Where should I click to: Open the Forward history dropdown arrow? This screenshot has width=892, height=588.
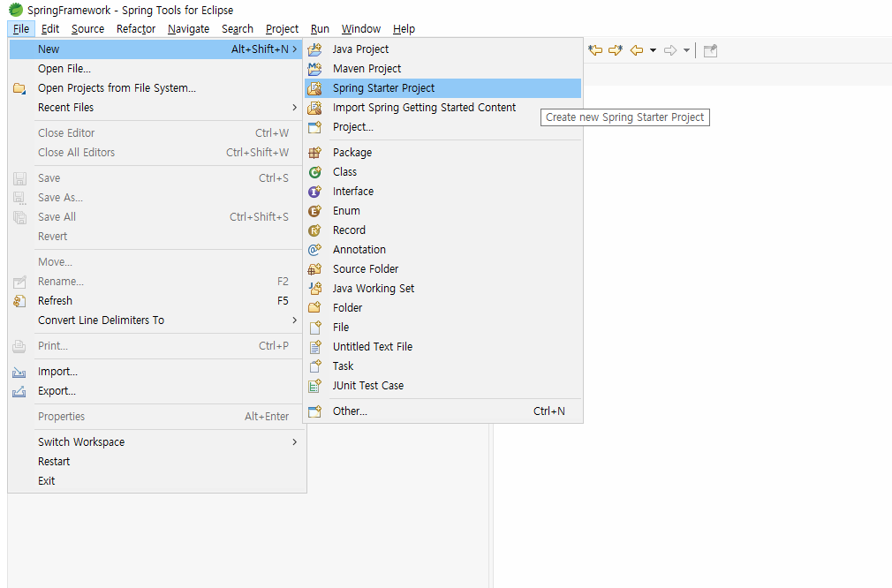(x=686, y=50)
